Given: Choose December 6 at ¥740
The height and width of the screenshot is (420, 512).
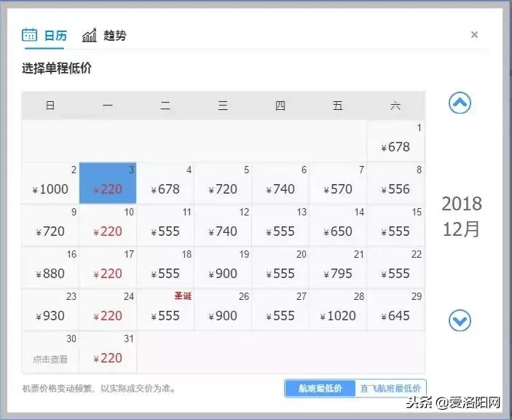Looking at the screenshot, I should point(280,183).
